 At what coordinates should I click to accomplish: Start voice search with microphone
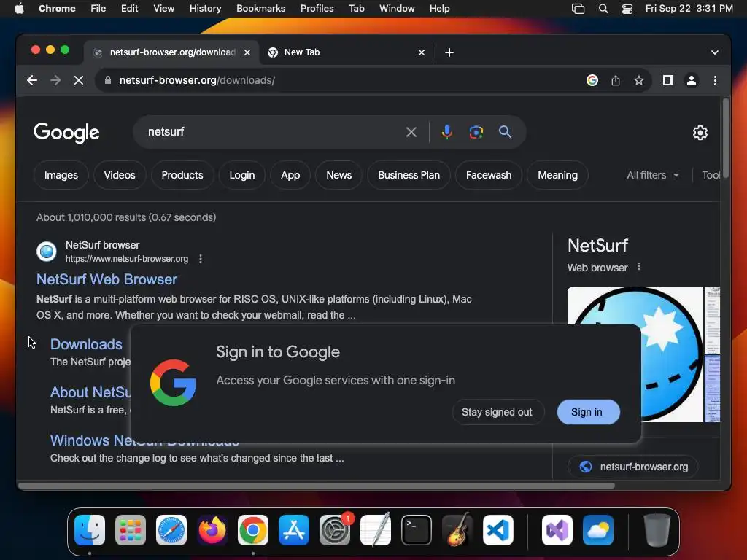coord(447,132)
